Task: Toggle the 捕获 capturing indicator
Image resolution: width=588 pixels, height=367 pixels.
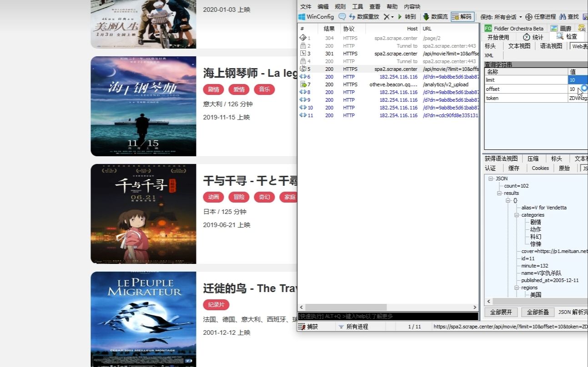Action: 308,327
